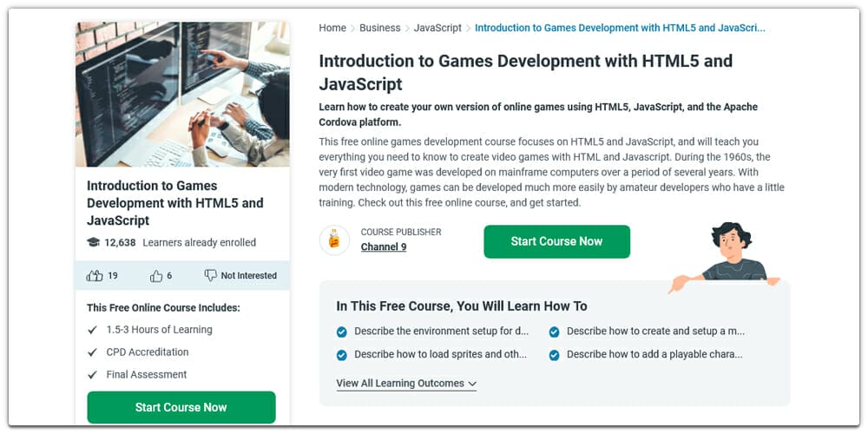The height and width of the screenshot is (434, 868).
Task: Click the current course breadcrumb link
Action: (620, 29)
